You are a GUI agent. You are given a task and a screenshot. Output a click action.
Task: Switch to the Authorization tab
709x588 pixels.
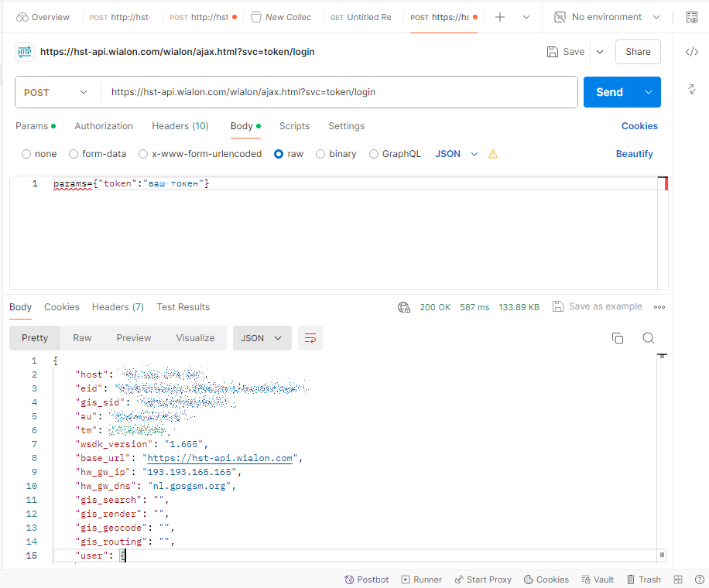(104, 126)
